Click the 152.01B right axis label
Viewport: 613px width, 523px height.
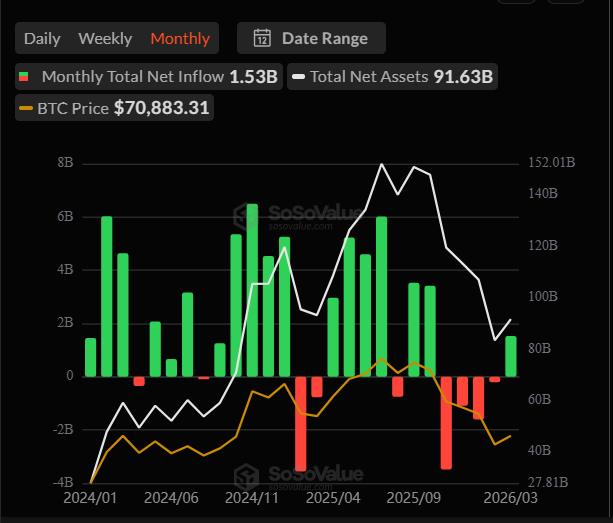[552, 162]
